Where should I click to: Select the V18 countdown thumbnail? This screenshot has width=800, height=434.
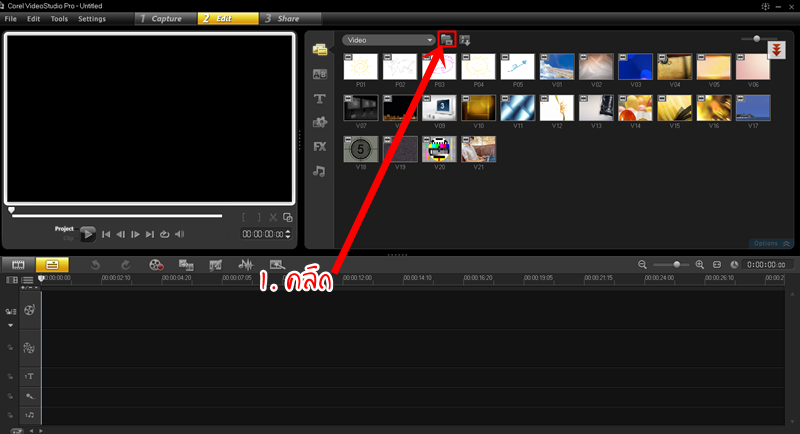coord(361,149)
